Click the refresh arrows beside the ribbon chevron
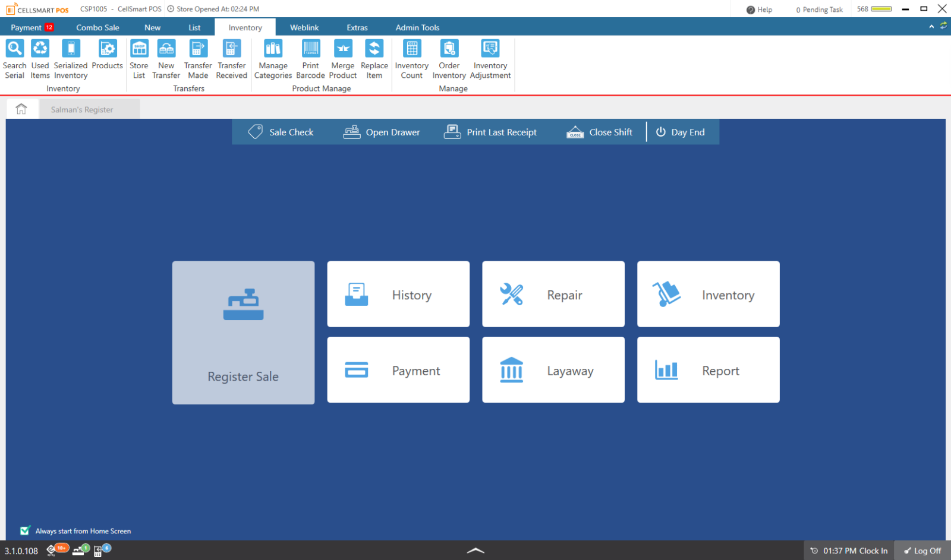The image size is (951, 560). coord(944,27)
